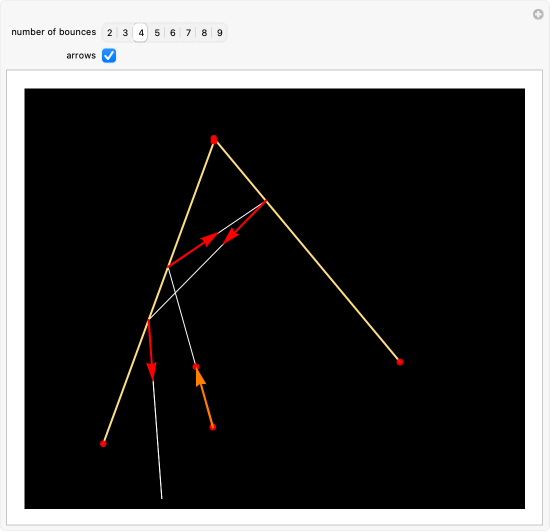This screenshot has height=532, width=550.
Task: Click the 'number of bounces' label
Action: point(54,32)
